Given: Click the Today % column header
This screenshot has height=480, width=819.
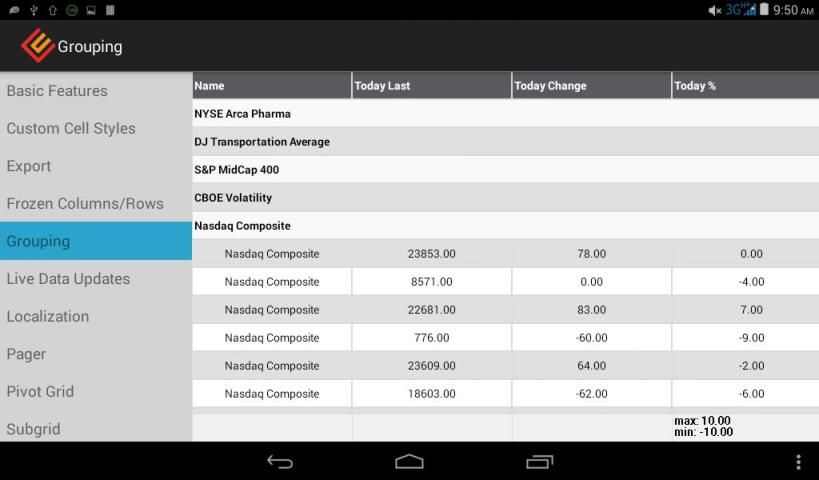Looking at the screenshot, I should [x=745, y=86].
